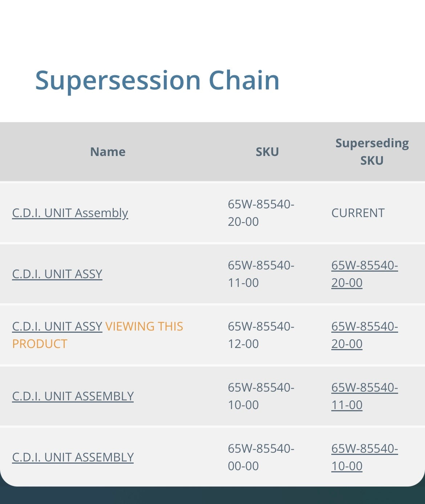Viewport: 425px width, 504px height.
Task: Click the superseding SKU link 65W-85540-10-00
Action: (x=364, y=457)
